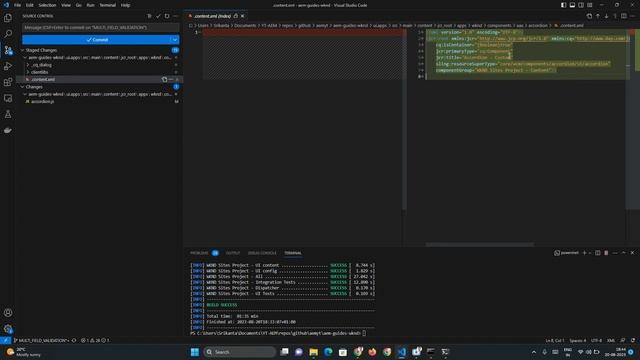This screenshot has width=640, height=360.
Task: Select the Terminal panel tab
Action: click(293, 253)
